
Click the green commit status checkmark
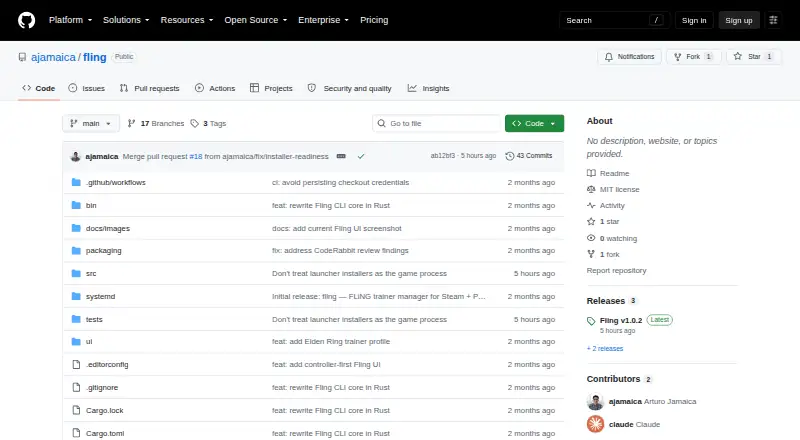click(x=361, y=156)
